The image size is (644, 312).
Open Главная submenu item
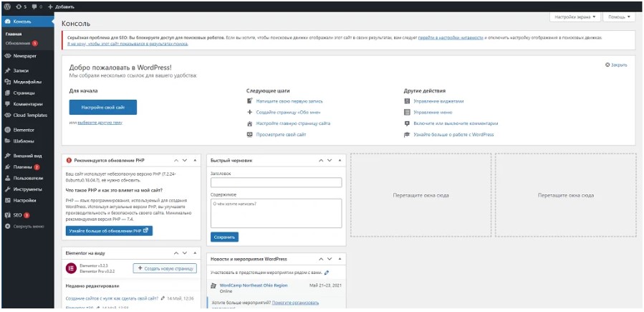pyautogui.click(x=14, y=34)
